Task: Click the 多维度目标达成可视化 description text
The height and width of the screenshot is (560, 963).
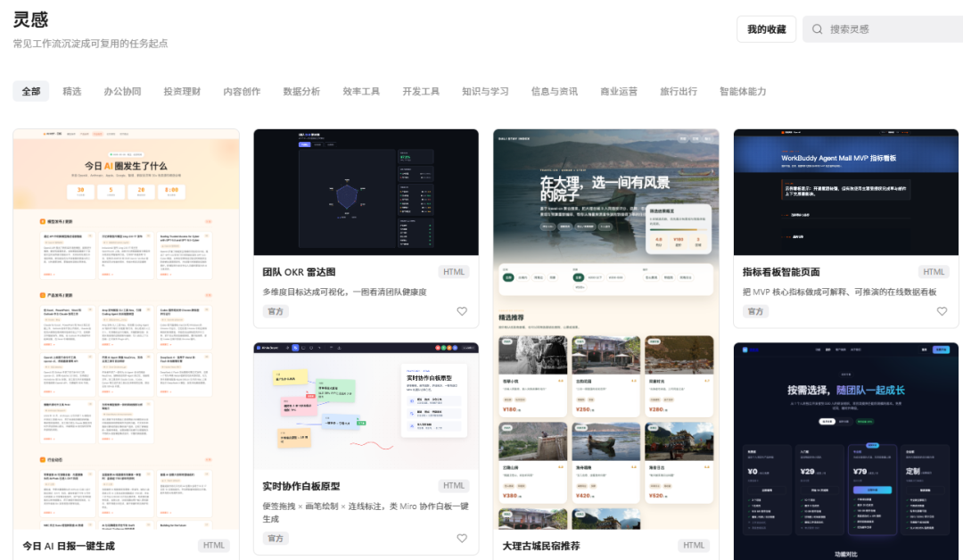Action: click(x=344, y=292)
